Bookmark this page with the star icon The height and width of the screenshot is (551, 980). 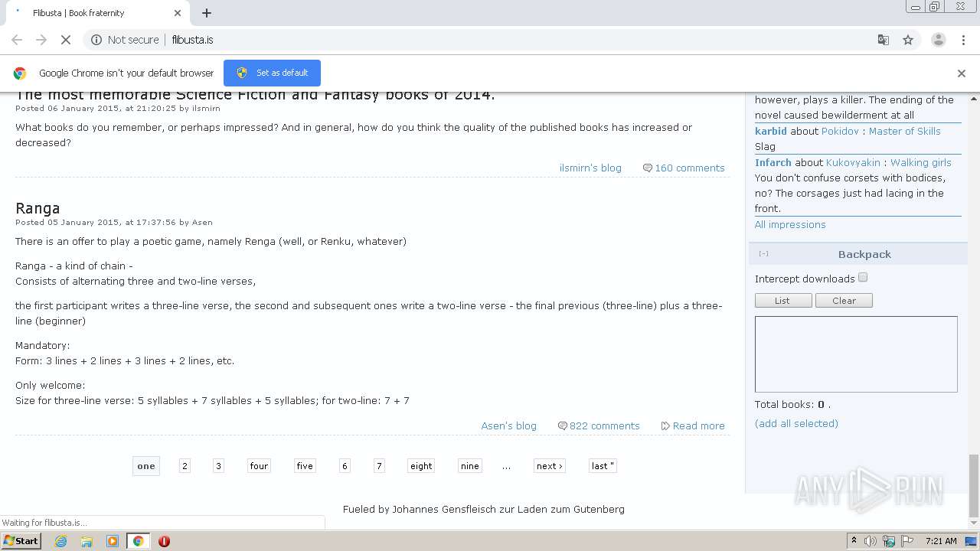[x=908, y=40]
